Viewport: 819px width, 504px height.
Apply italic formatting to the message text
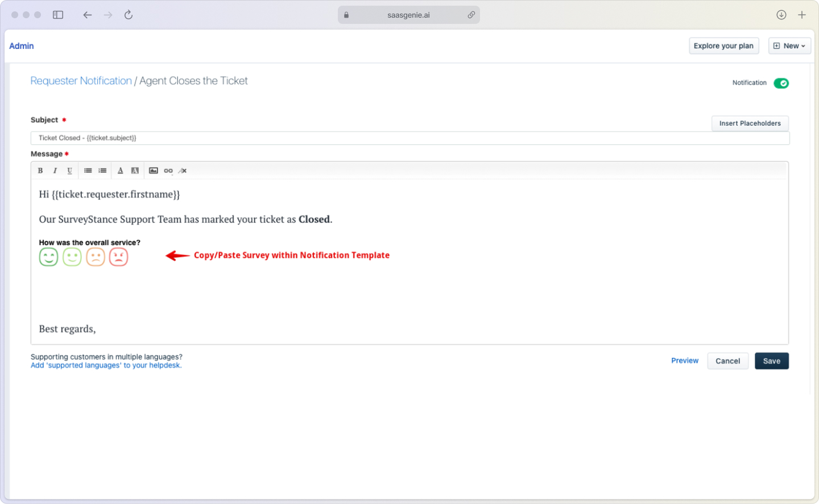(x=55, y=170)
